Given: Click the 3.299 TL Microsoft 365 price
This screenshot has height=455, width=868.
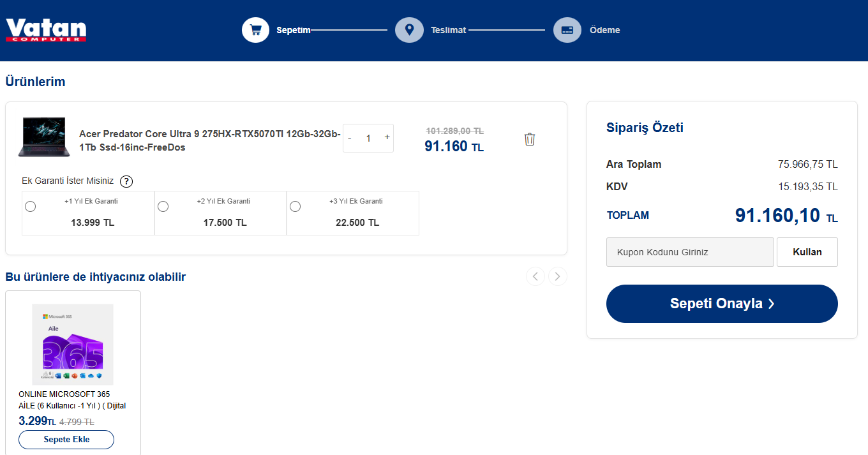Looking at the screenshot, I should pyautogui.click(x=38, y=421).
